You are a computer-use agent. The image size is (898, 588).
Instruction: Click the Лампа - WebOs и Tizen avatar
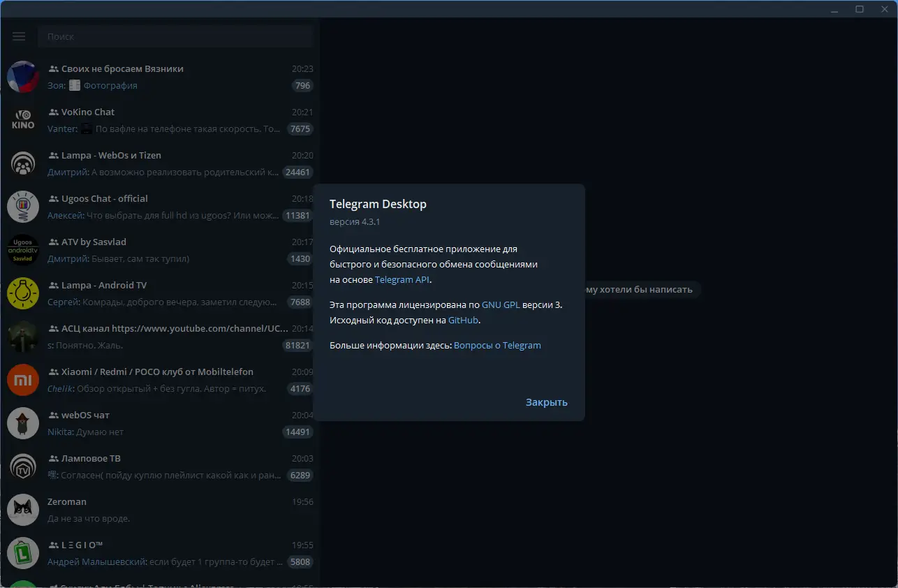(22, 163)
